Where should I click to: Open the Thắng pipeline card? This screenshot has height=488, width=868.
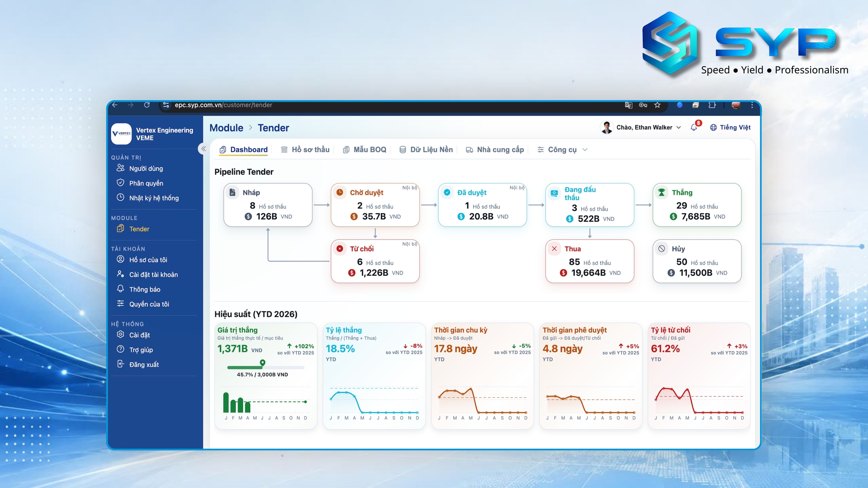click(697, 205)
